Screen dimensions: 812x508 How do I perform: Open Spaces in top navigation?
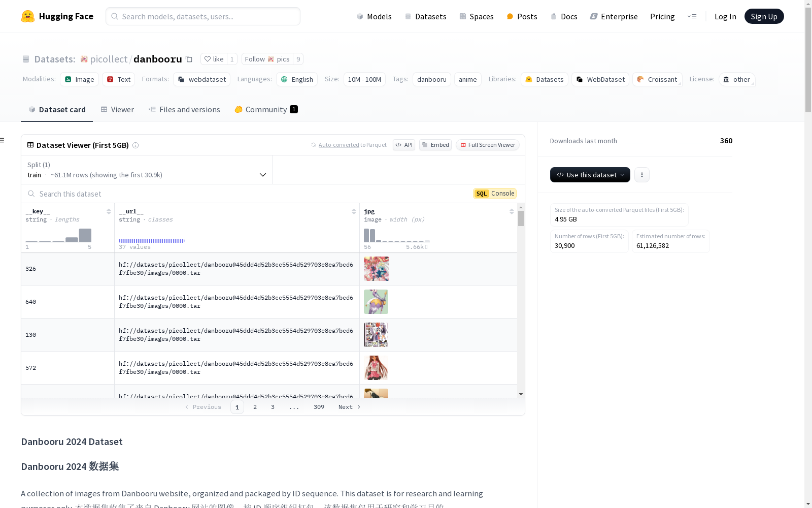click(x=476, y=16)
